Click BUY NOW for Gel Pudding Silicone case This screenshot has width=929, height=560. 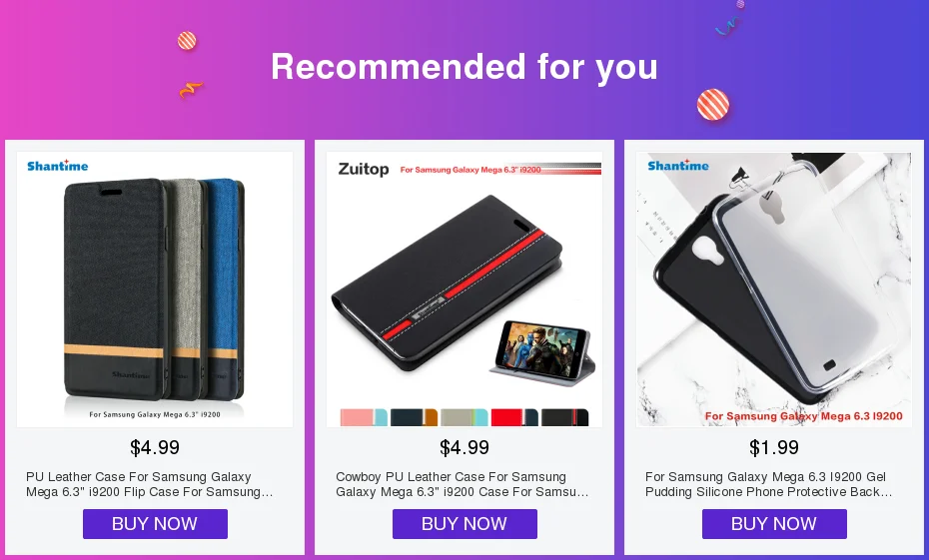(774, 524)
